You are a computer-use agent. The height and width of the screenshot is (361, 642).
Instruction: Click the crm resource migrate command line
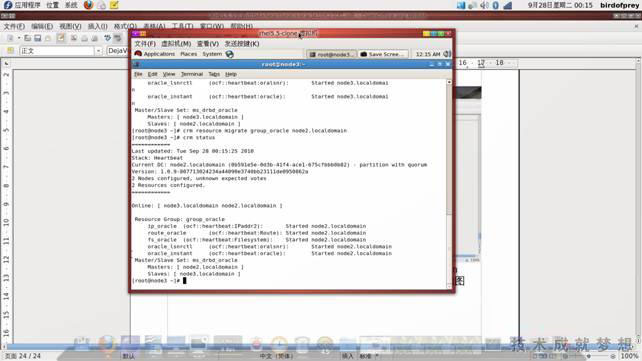240,131
